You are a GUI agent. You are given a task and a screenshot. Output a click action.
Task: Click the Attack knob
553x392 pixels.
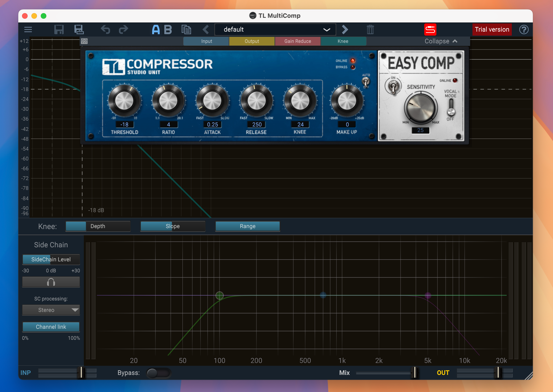coord(212,101)
